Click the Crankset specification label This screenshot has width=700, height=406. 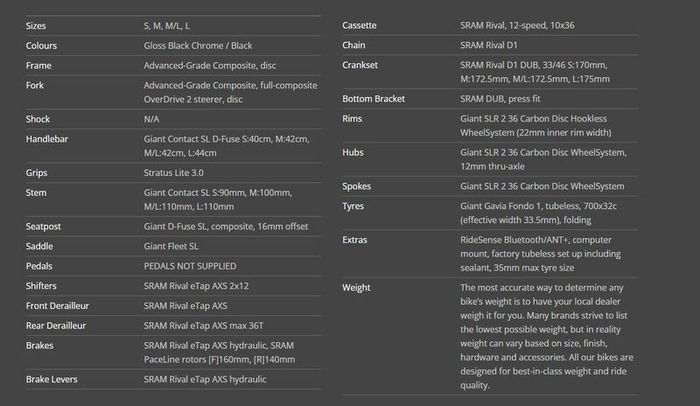click(360, 65)
